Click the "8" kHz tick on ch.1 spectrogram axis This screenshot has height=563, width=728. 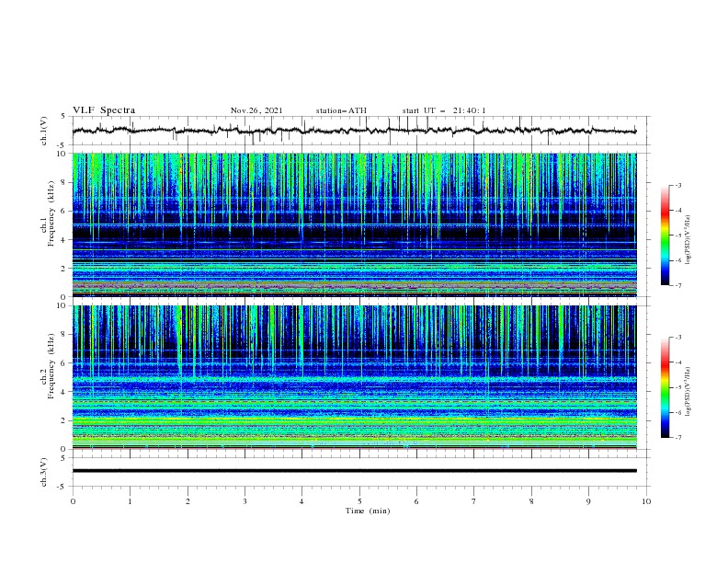point(64,182)
